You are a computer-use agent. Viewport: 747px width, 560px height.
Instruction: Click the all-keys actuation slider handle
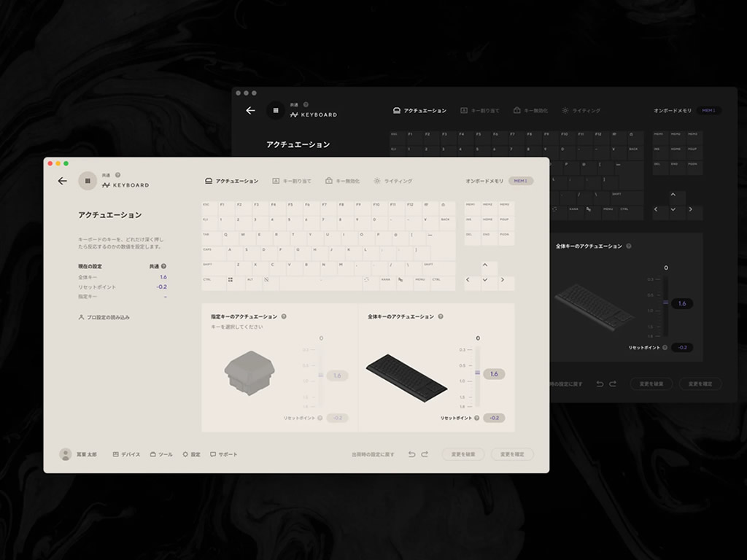pyautogui.click(x=477, y=373)
